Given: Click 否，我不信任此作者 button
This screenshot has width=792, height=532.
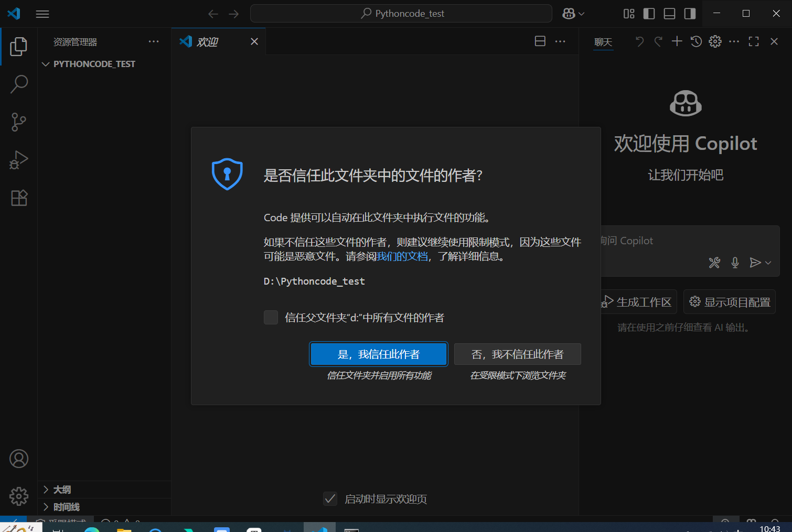Looking at the screenshot, I should (518, 354).
